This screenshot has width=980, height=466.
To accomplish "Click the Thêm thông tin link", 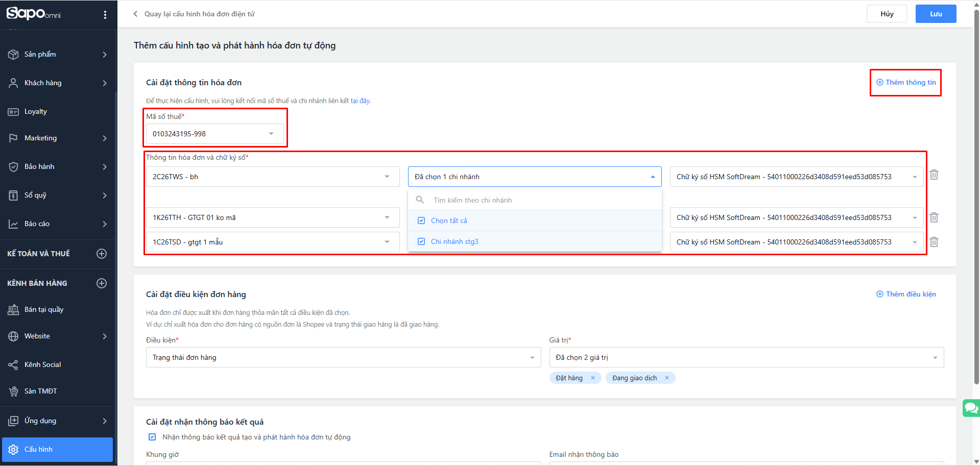I will [906, 83].
